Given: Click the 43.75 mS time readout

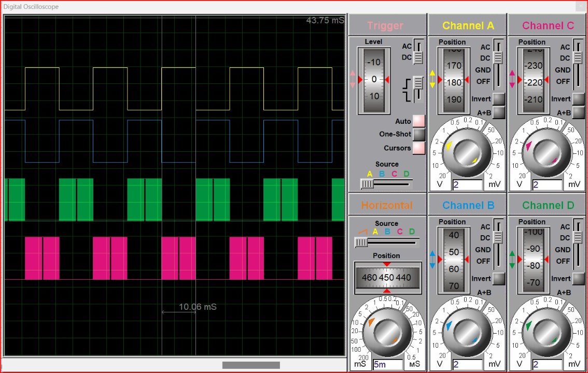Looking at the screenshot, I should [325, 20].
